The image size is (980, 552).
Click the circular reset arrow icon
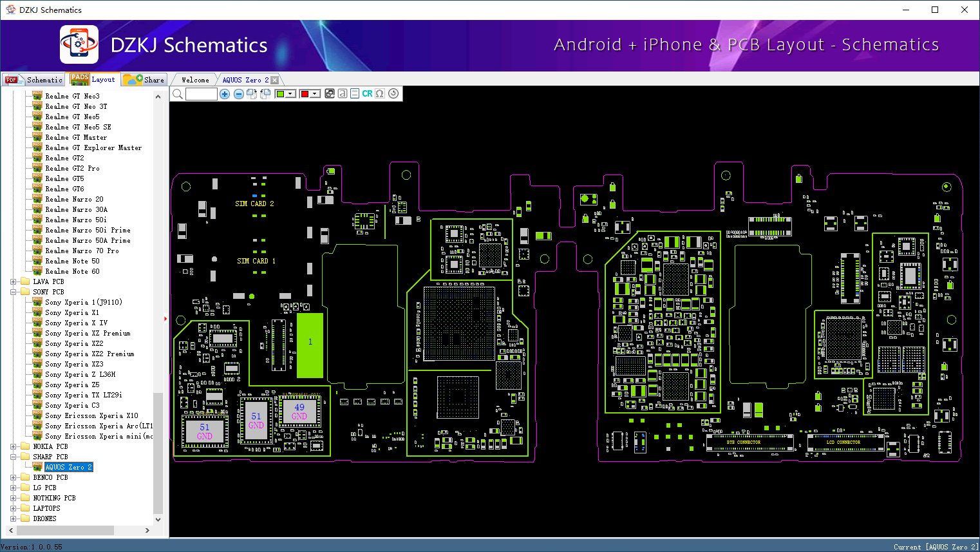[x=393, y=93]
